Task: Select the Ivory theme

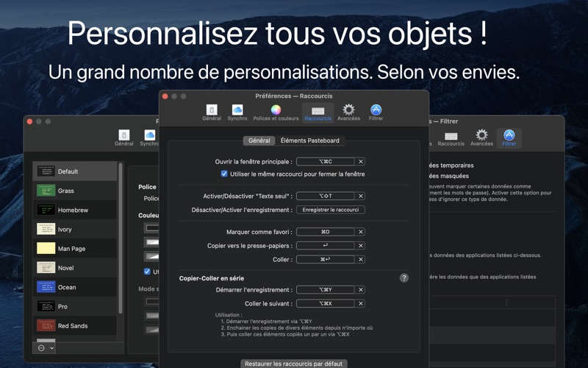Action: (75, 230)
